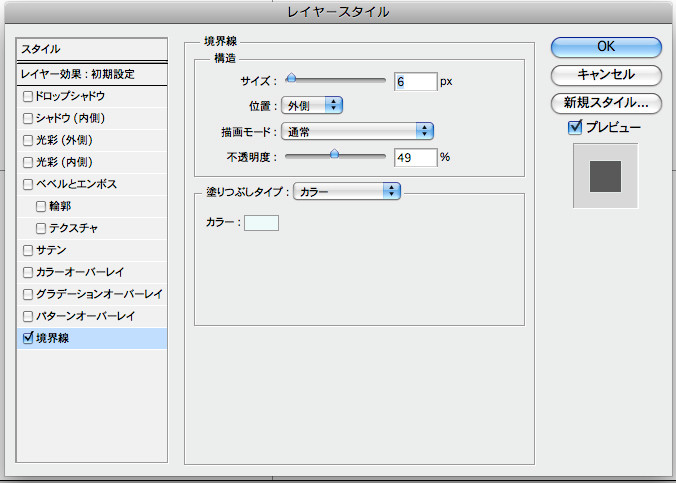This screenshot has width=676, height=483.
Task: Click the 不透明度 slider handle
Action: click(334, 155)
